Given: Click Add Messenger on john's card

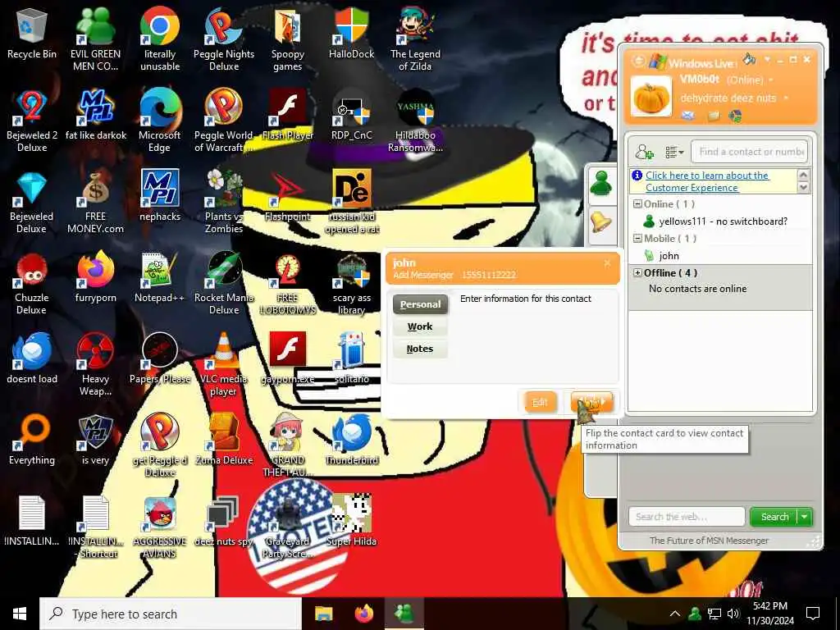Looking at the screenshot, I should click(423, 275).
